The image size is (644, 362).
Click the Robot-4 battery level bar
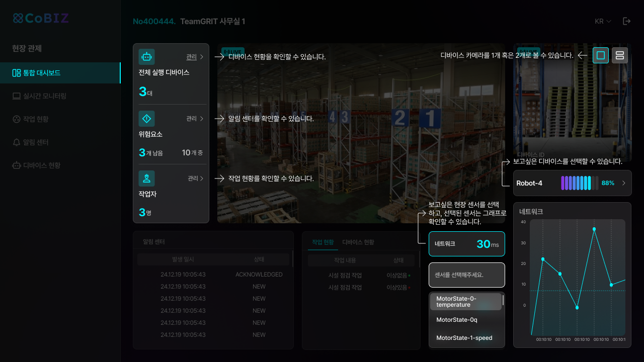point(580,183)
